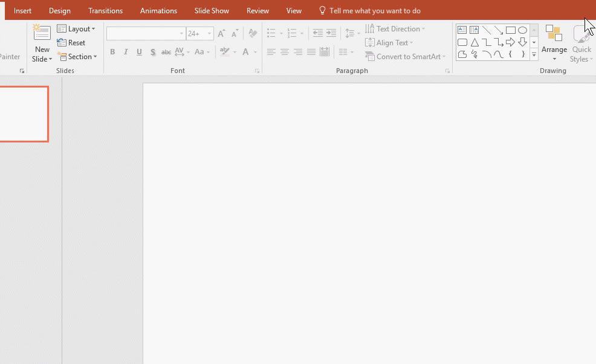Image resolution: width=596 pixels, height=364 pixels.
Task: Switch to the Transitions tab
Action: (x=105, y=11)
